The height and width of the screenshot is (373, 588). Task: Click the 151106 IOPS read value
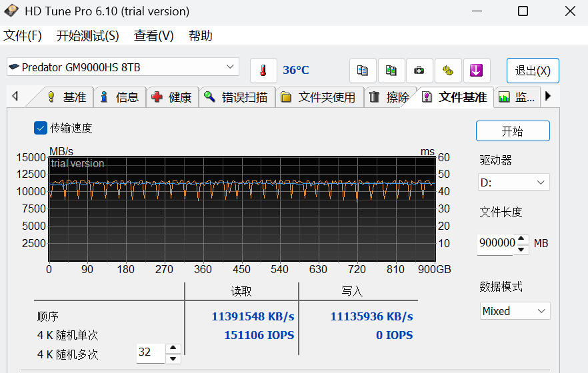[259, 335]
